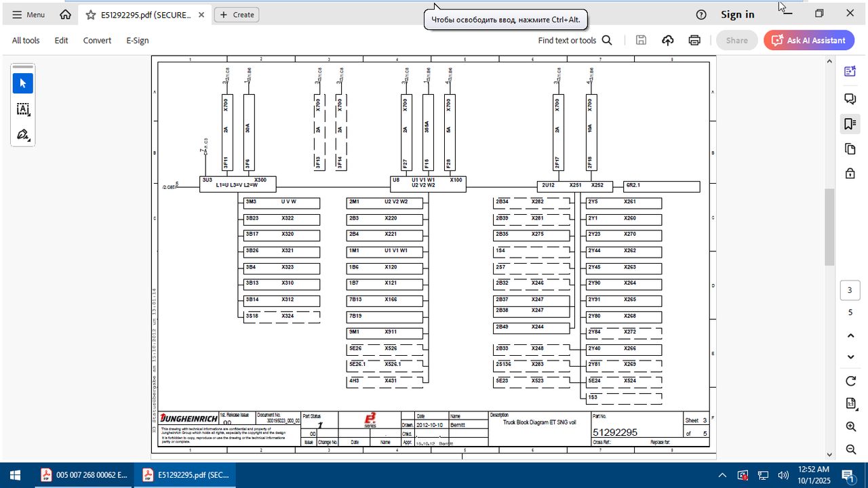Click the 3M3 U V W block

click(282, 202)
